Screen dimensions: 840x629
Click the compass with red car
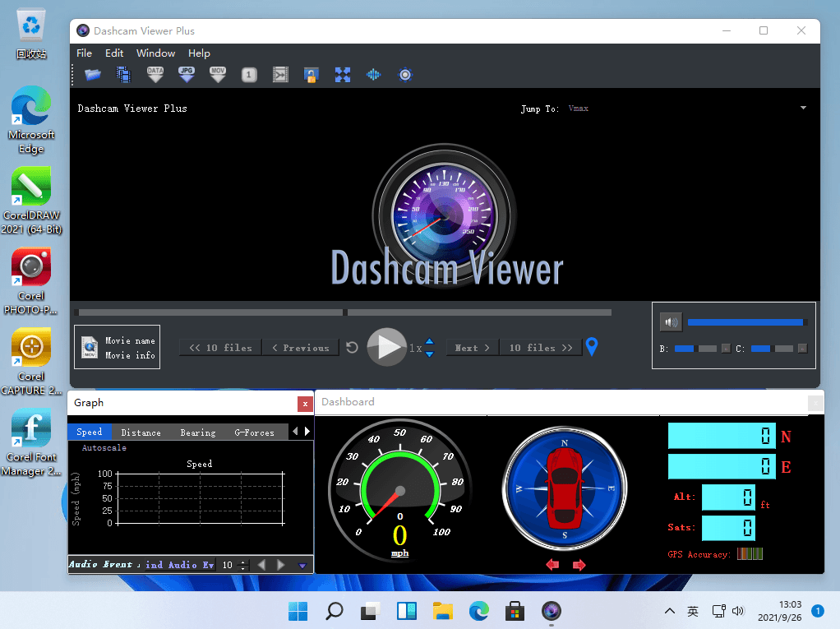click(x=565, y=488)
